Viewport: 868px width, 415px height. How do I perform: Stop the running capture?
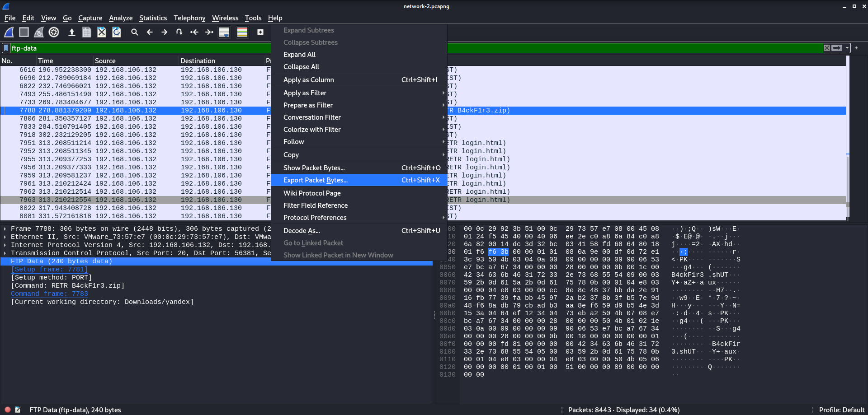[24, 32]
